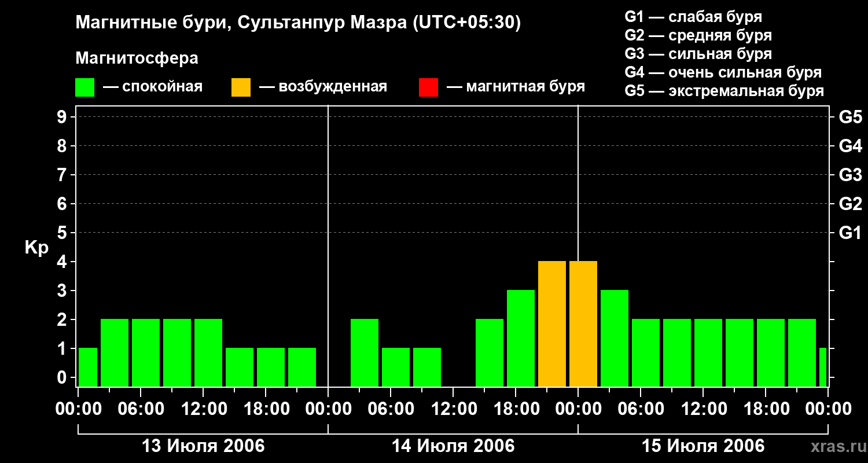Screen dimensions: 868x463
Task: Click the green «спокойная» legend swatch
Action: pos(85,87)
